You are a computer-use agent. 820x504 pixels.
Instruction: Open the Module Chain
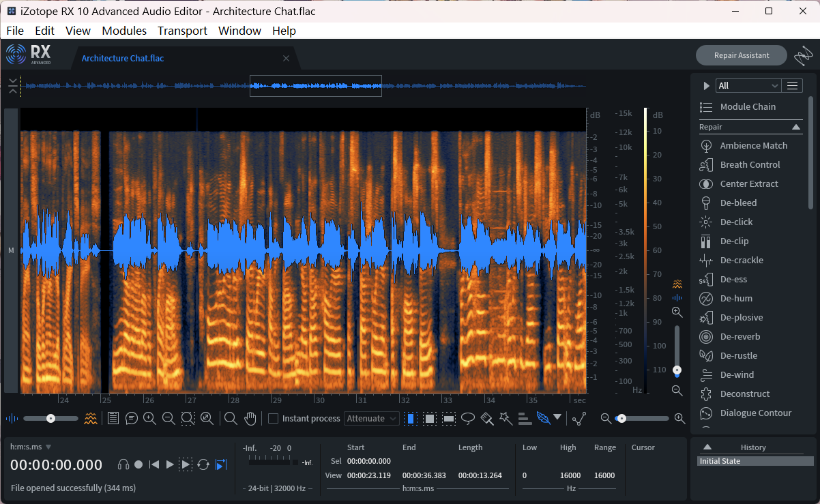[737, 106]
